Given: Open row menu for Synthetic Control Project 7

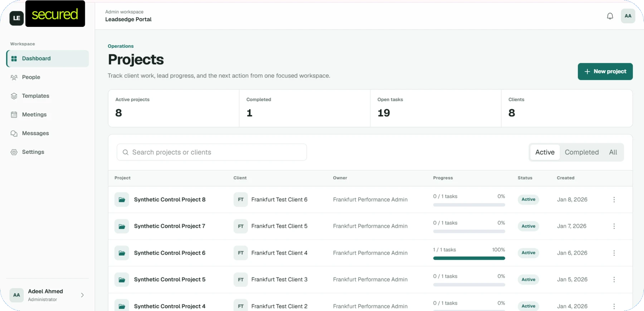Looking at the screenshot, I should [x=614, y=226].
